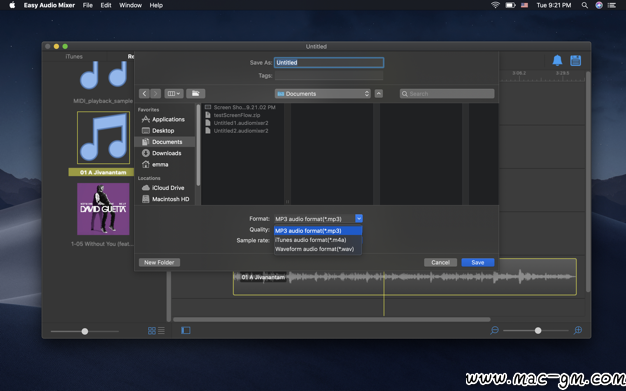Open the Help menu
This screenshot has width=626, height=391.
click(156, 5)
